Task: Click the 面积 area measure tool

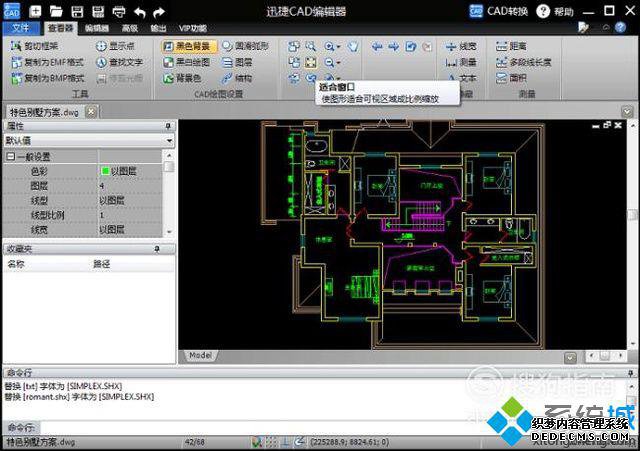Action: [x=511, y=78]
